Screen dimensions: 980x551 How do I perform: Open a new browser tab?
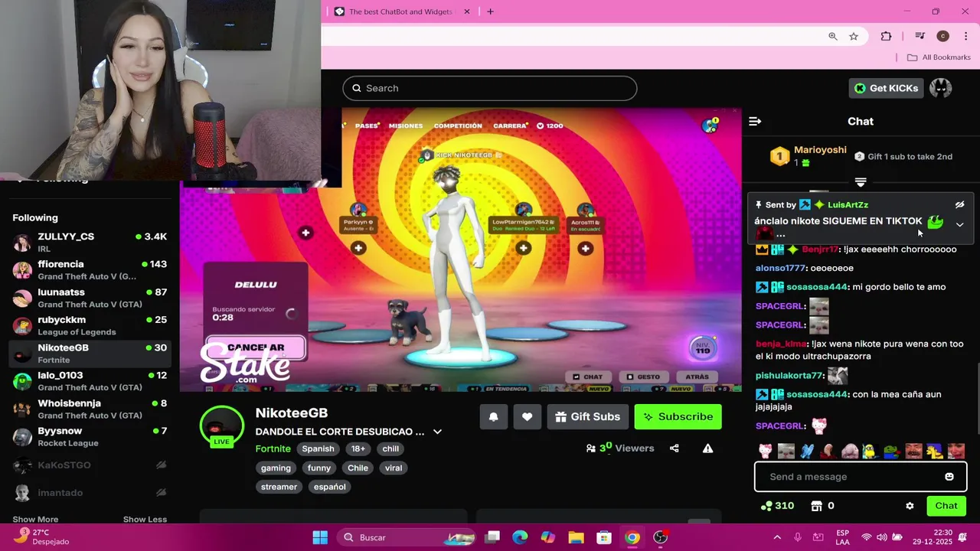click(491, 11)
